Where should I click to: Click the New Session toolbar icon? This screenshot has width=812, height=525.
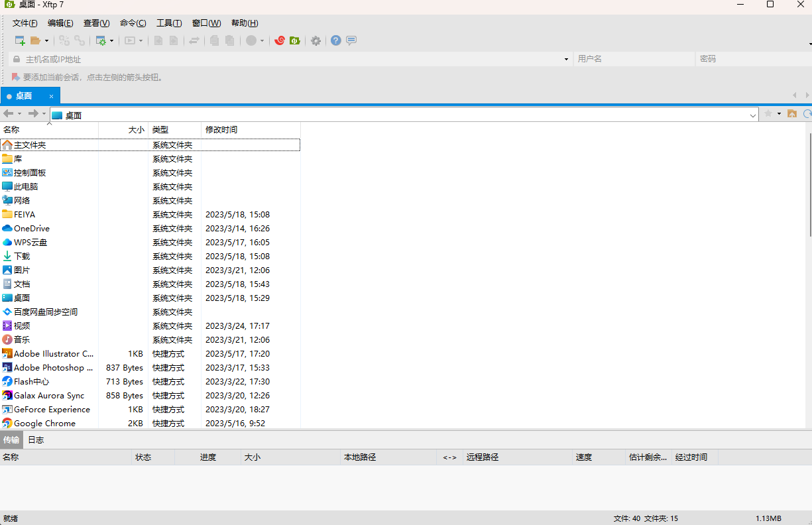(x=20, y=40)
